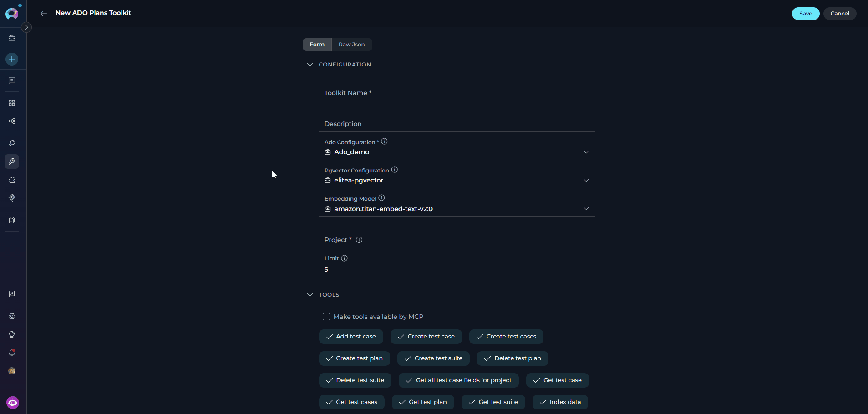Click the Toolkit Name field
868x414 pixels.
click(457, 93)
